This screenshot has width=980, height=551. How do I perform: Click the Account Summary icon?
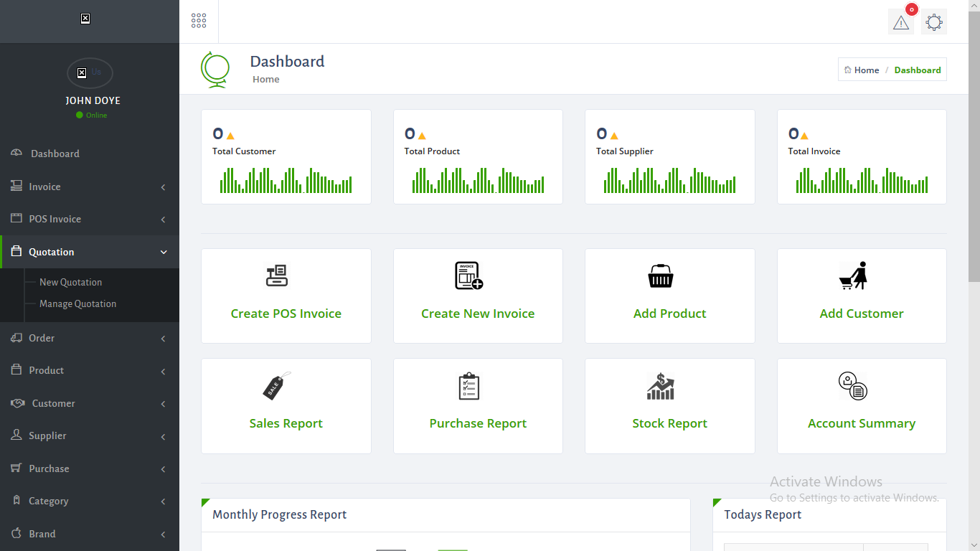[x=853, y=386]
